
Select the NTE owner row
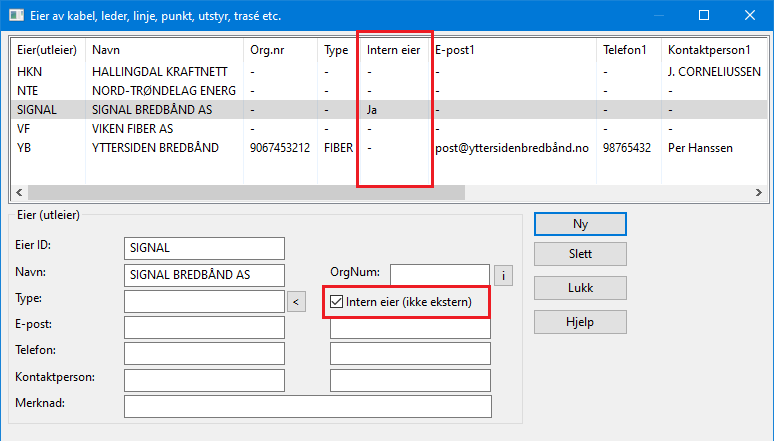click(x=389, y=91)
